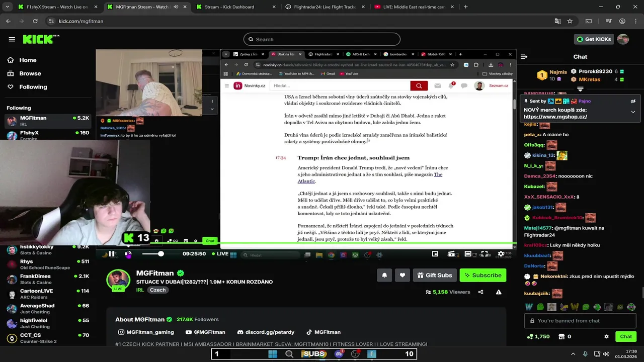Switch to LIVE Middle East YouTube tab
The height and width of the screenshot is (362, 644).
pos(415,7)
